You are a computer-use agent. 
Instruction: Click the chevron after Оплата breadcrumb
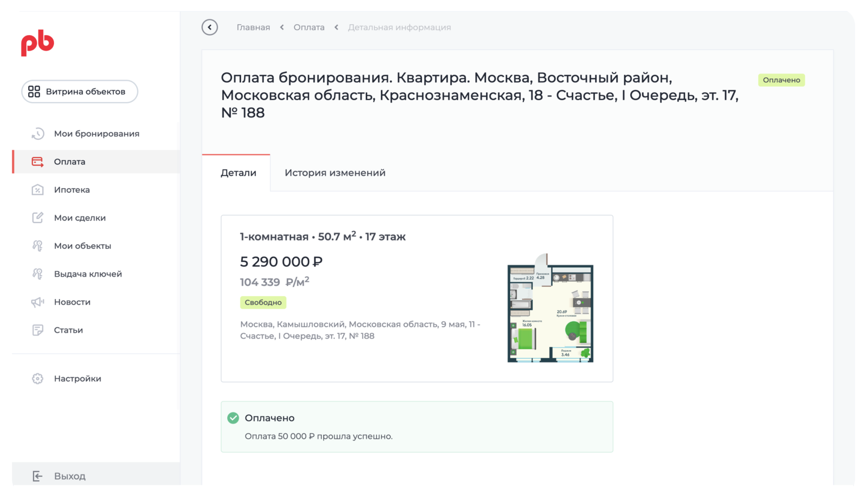pos(336,27)
